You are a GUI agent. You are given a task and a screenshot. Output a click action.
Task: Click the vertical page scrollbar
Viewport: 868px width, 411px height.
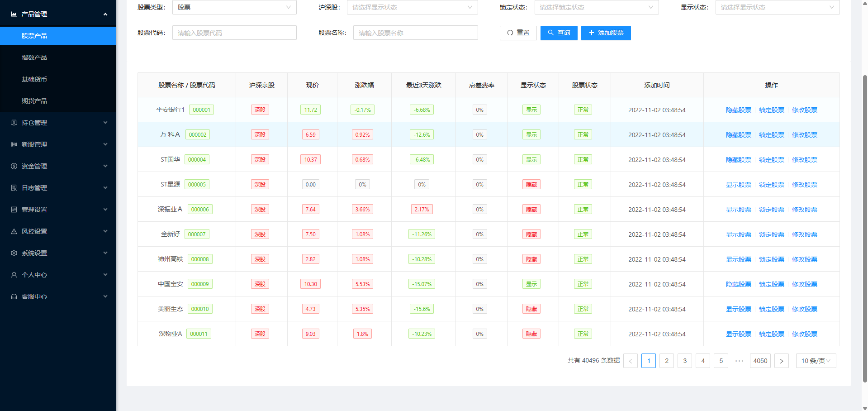(x=865, y=226)
